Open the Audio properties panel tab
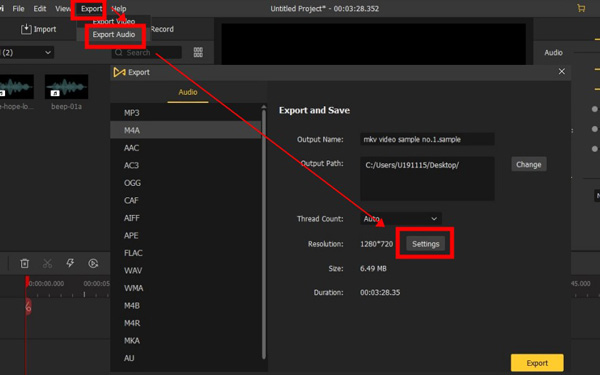Screen dimensions: 600x375 click(x=553, y=52)
